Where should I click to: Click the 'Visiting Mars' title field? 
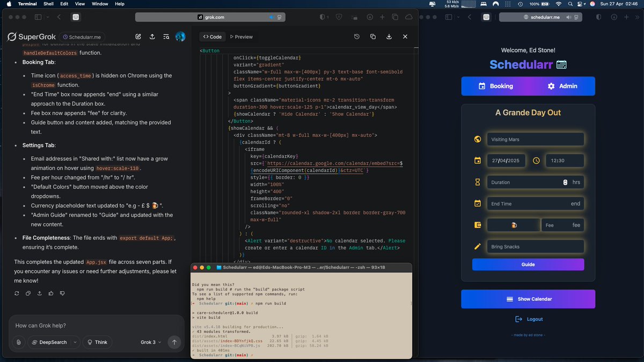[535, 139]
